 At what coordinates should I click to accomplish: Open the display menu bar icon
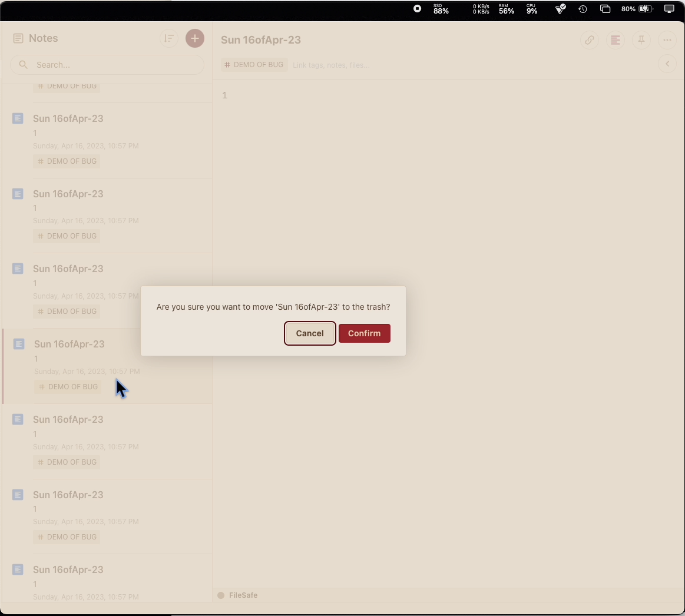click(x=669, y=9)
